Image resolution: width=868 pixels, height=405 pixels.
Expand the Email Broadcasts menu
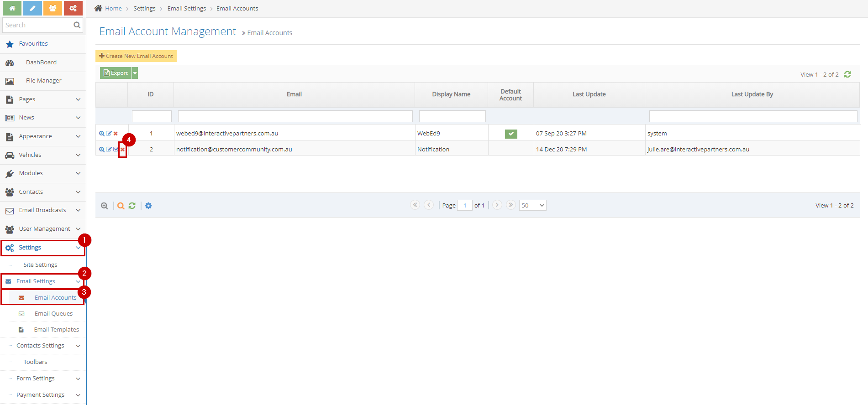tap(43, 210)
